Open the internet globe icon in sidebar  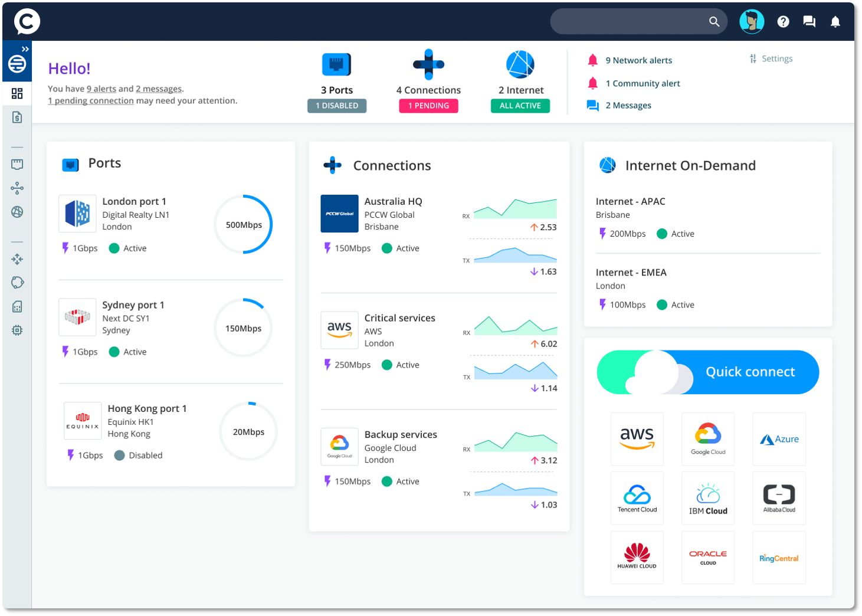coord(17,211)
